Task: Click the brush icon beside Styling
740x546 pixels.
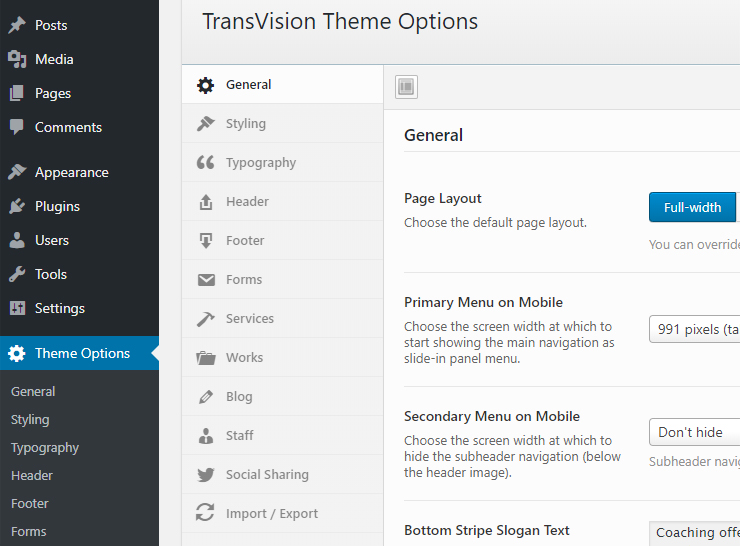Action: [205, 124]
